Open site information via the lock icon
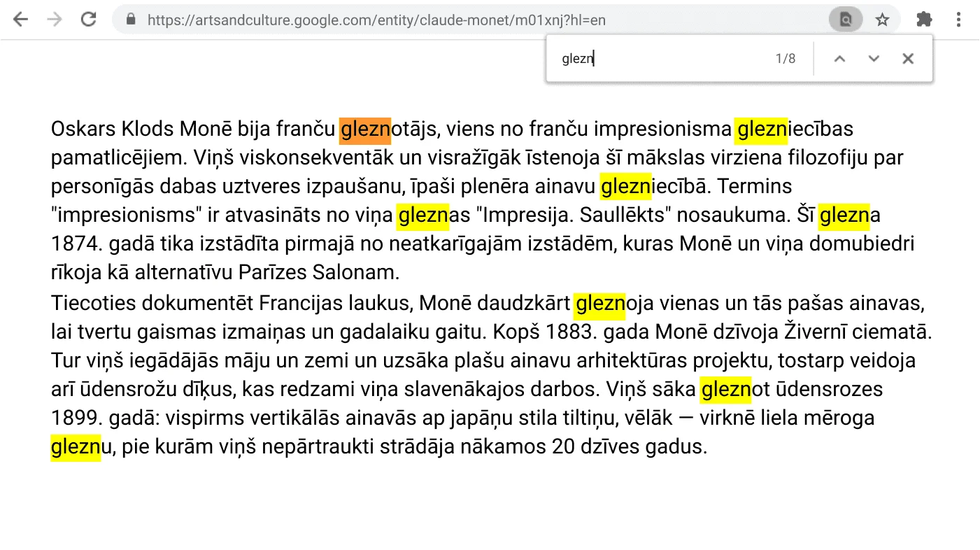980x550 pixels. (x=130, y=19)
